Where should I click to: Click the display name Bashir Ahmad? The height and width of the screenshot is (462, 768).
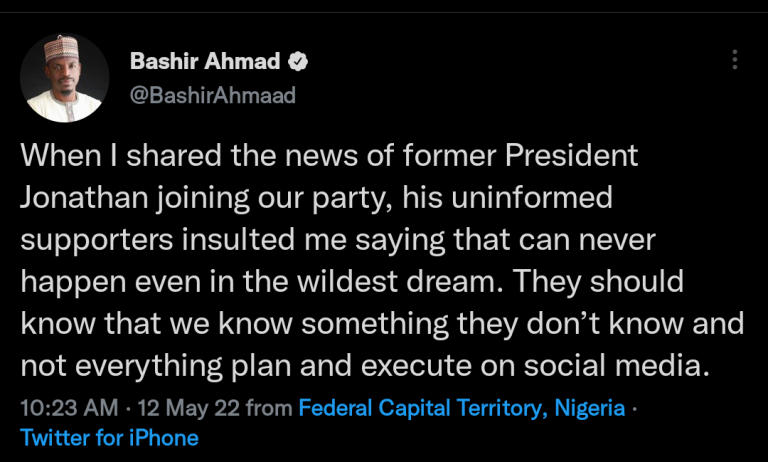point(206,61)
